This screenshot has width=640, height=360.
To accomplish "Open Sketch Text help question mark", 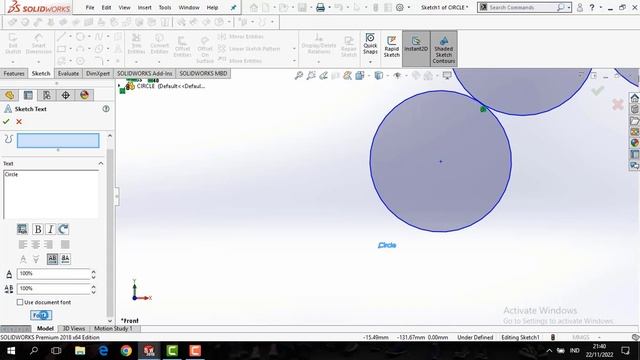I will tap(106, 109).
